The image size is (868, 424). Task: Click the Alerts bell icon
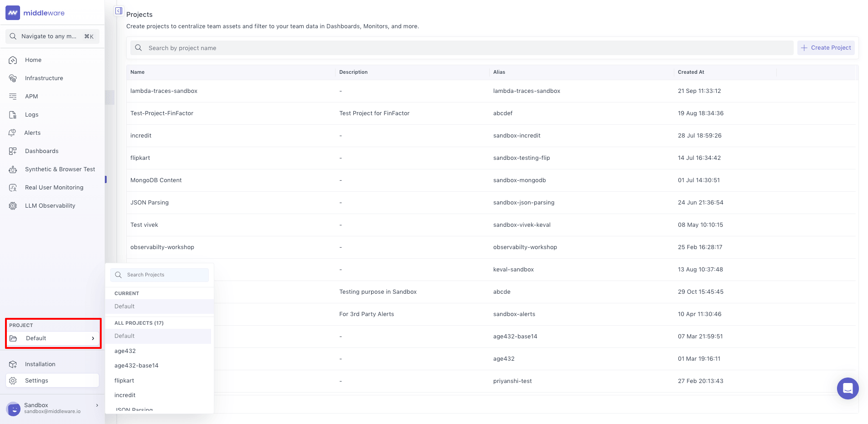point(12,133)
